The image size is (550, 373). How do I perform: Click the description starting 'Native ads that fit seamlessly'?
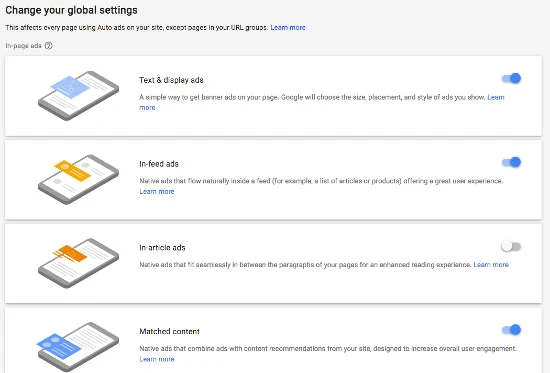click(305, 265)
